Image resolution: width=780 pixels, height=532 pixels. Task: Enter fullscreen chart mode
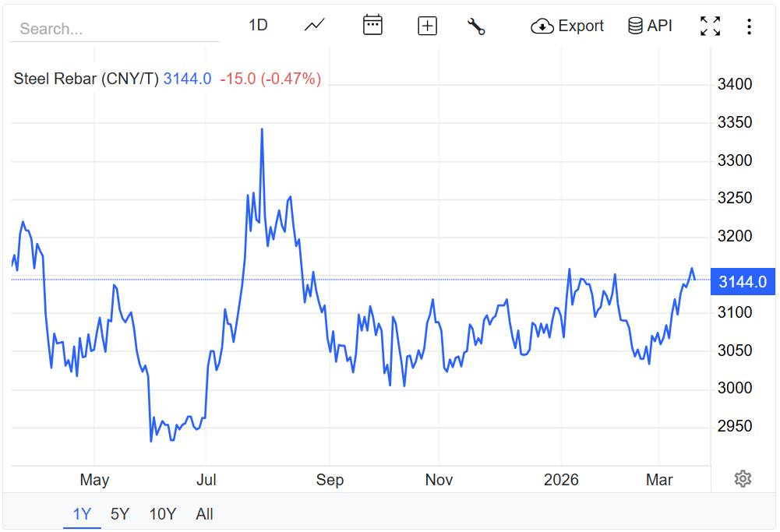[x=710, y=26]
